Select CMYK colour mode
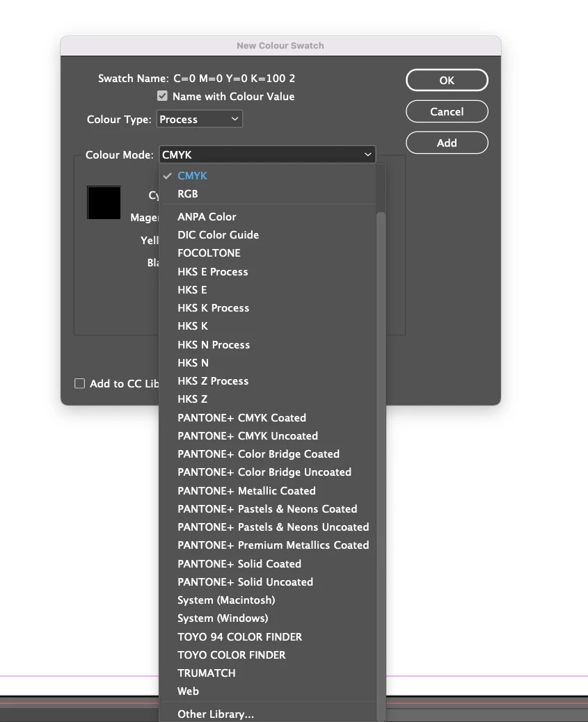 (267, 176)
